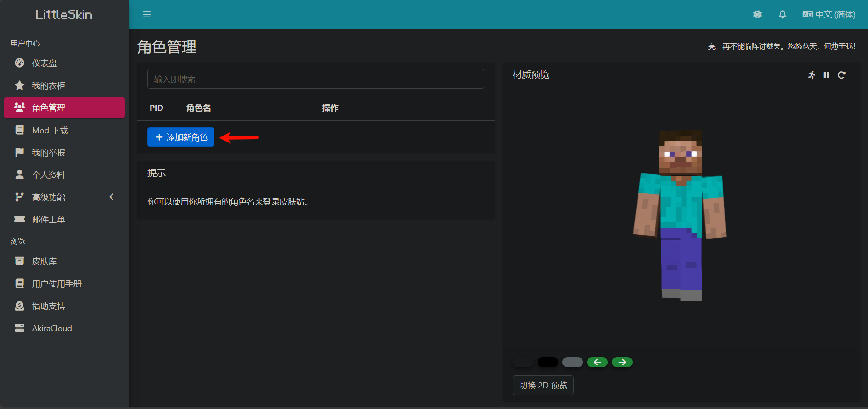Click the green left arrow button
Screen dimensions: 868x409
pos(597,362)
